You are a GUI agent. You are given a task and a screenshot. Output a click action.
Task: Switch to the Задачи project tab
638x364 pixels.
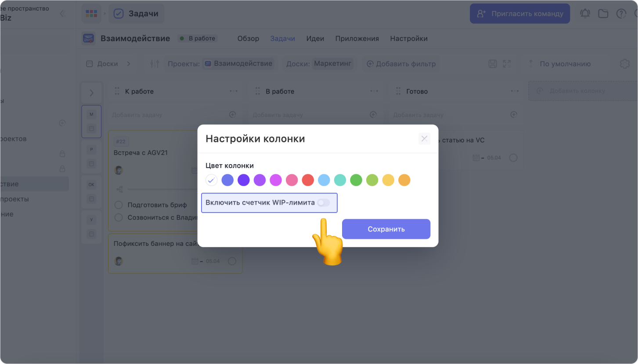click(x=283, y=39)
